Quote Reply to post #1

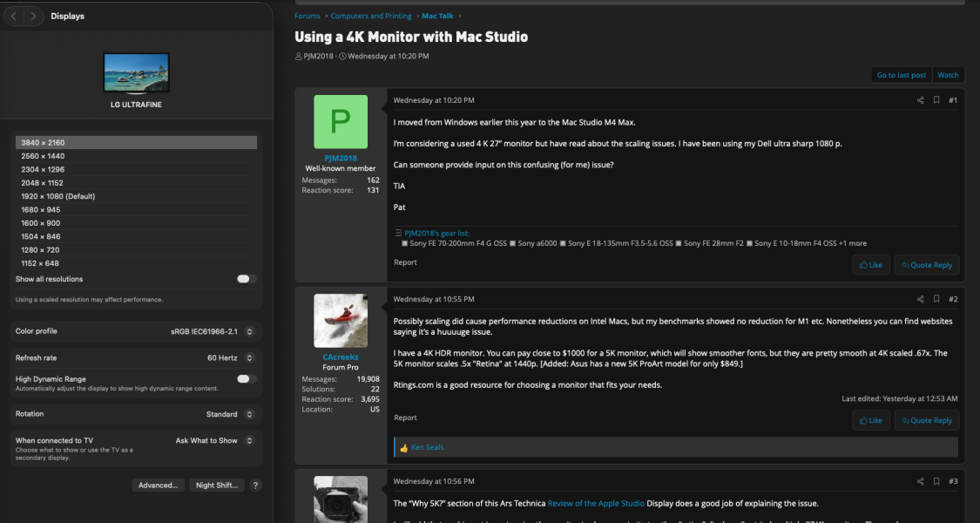point(926,265)
